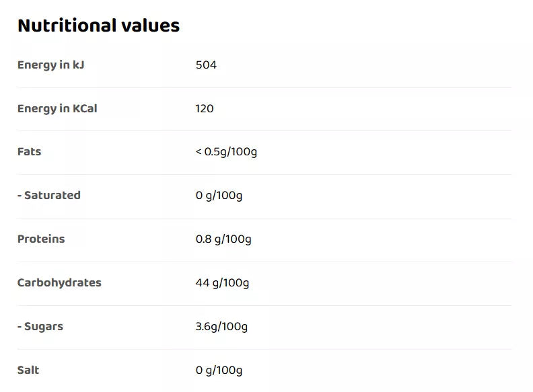Click the 504 energy value
The height and width of the screenshot is (392, 533).
click(x=206, y=65)
